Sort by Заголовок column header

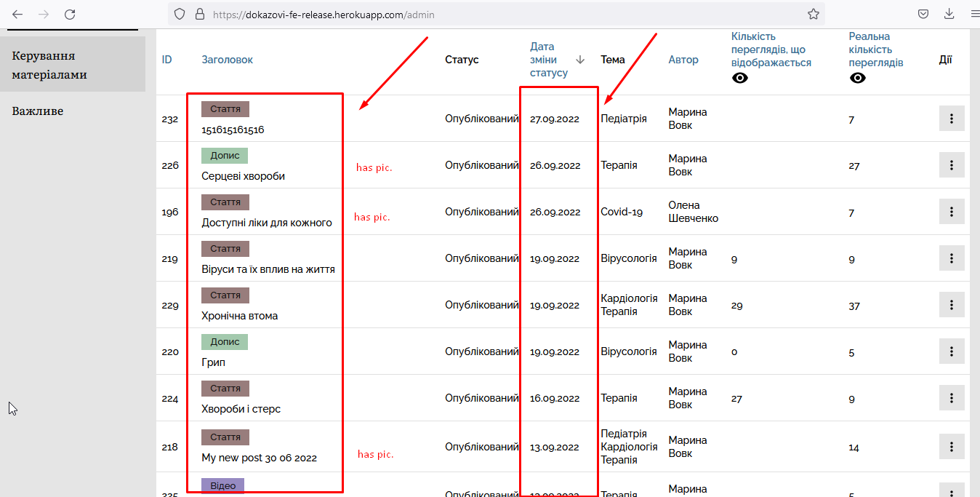(x=228, y=60)
